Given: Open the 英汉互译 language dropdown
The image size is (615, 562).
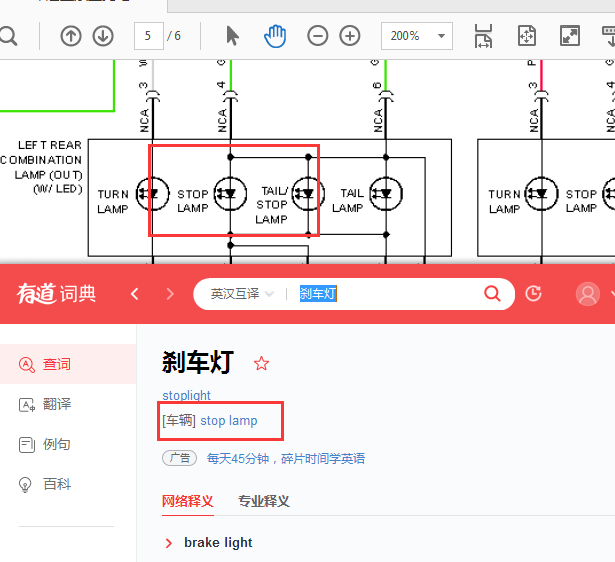Looking at the screenshot, I should [242, 294].
